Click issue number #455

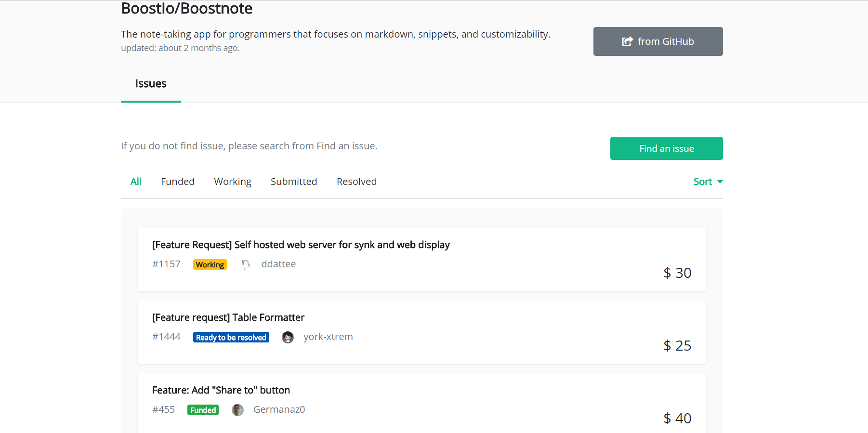pos(163,409)
